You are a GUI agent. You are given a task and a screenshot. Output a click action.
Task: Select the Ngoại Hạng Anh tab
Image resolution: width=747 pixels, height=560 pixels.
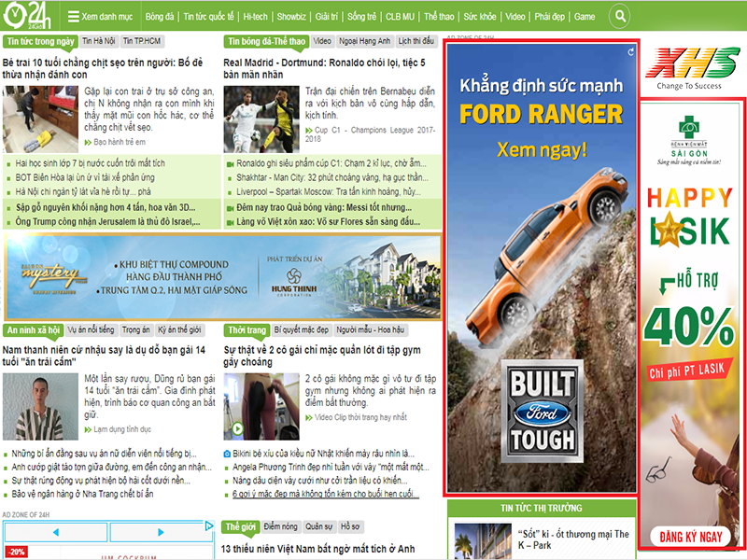coord(364,41)
